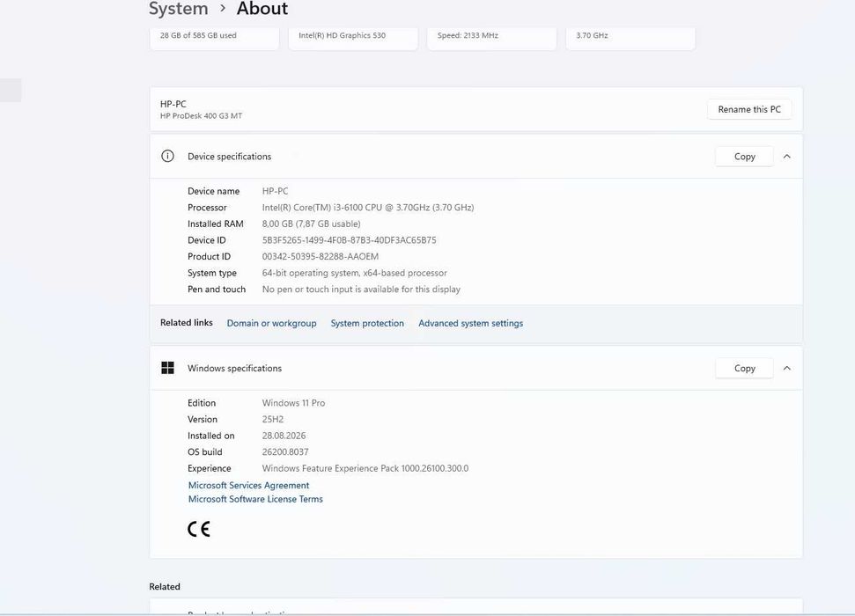Select the Device name value HP-PC
The width and height of the screenshot is (855, 616).
[275, 191]
